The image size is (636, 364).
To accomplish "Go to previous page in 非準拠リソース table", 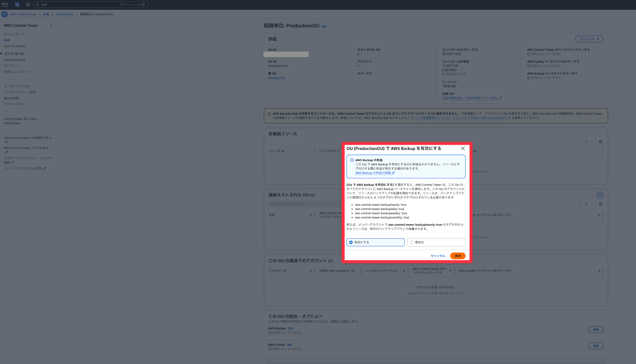I will [580, 142].
